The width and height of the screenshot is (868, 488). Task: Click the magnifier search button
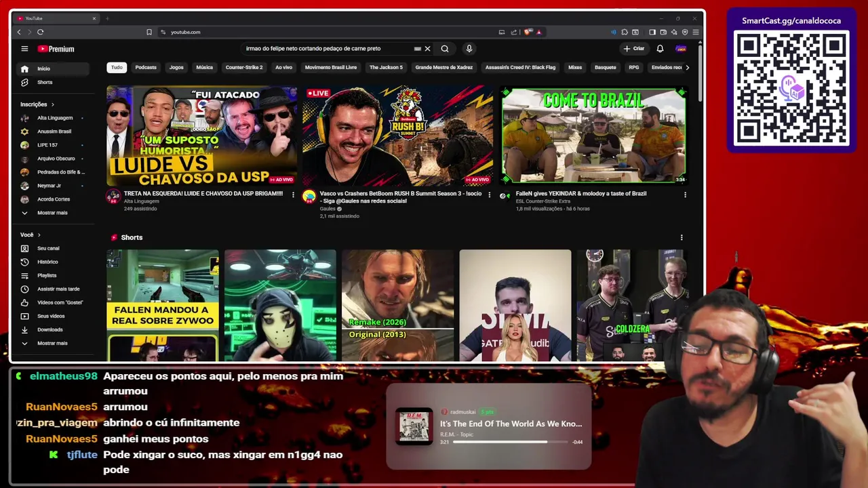tap(445, 49)
